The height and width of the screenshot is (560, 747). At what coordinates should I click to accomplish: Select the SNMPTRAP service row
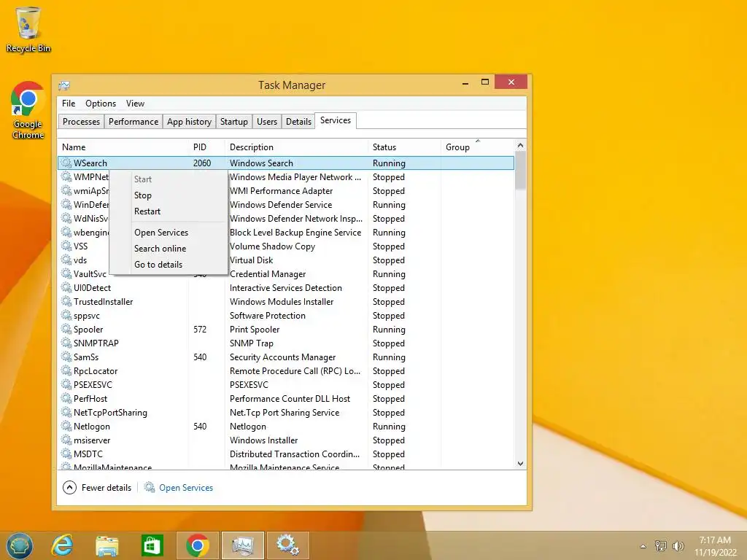coord(286,343)
